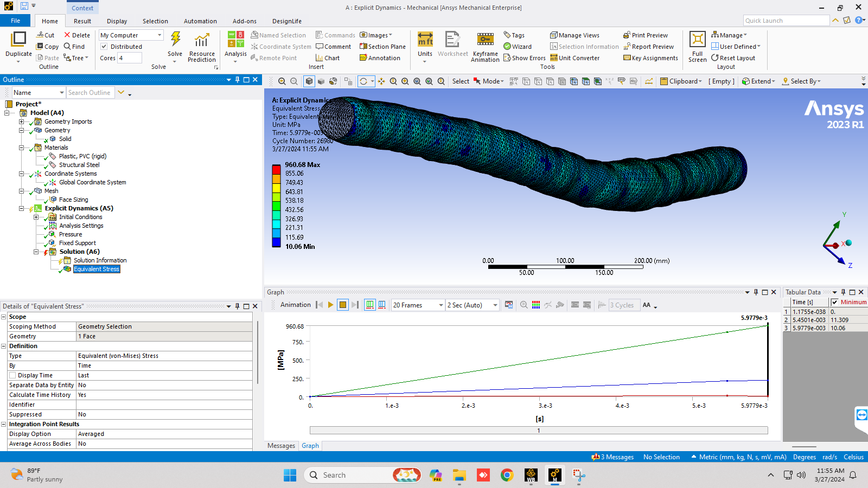Collapse the Explicit Dynamics (A5) tree node

22,208
